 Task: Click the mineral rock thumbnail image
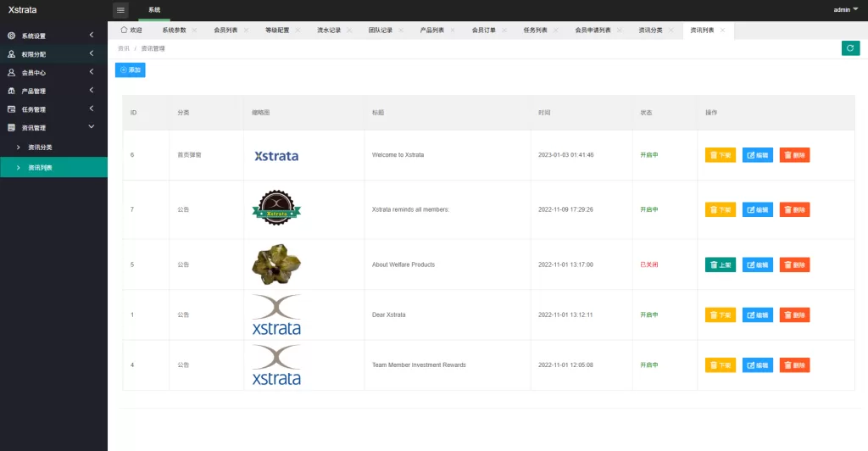(276, 264)
